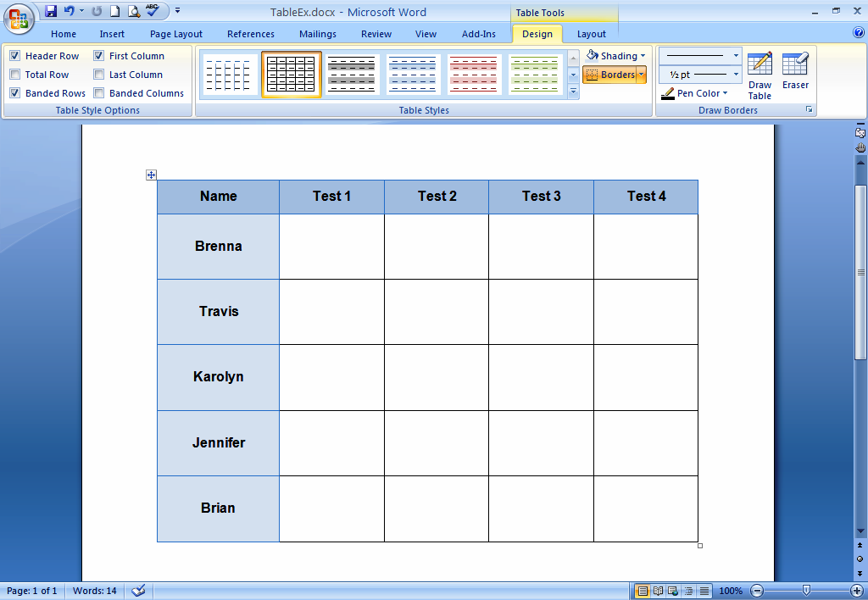The height and width of the screenshot is (600, 868).
Task: Uncheck the Header Row option
Action: 15,56
